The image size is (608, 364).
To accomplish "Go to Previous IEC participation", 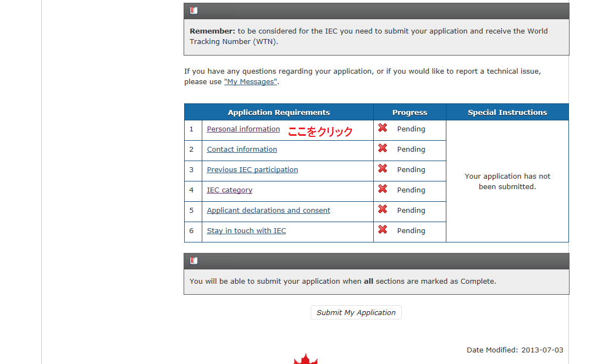I will coord(252,170).
